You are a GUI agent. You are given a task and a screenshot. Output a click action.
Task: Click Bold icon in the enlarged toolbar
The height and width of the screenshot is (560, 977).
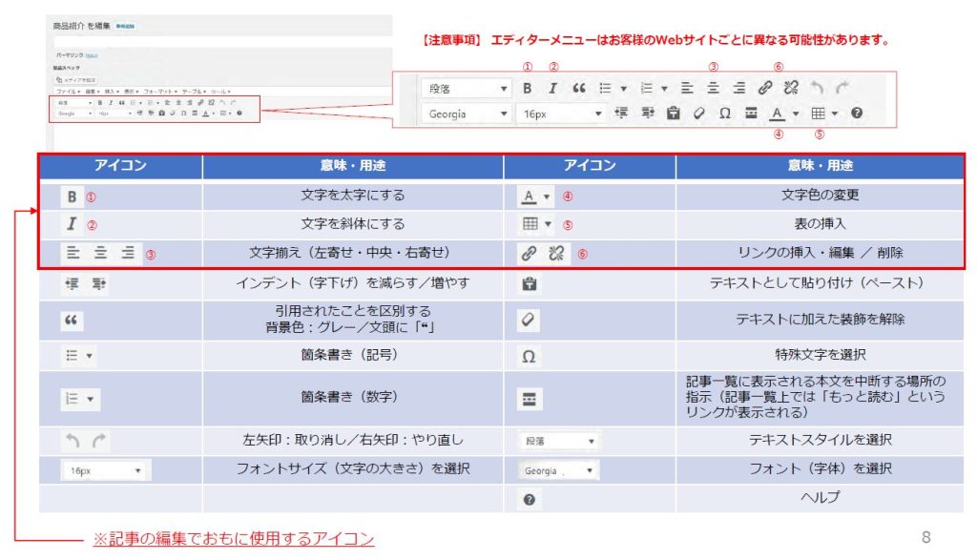pos(528,88)
